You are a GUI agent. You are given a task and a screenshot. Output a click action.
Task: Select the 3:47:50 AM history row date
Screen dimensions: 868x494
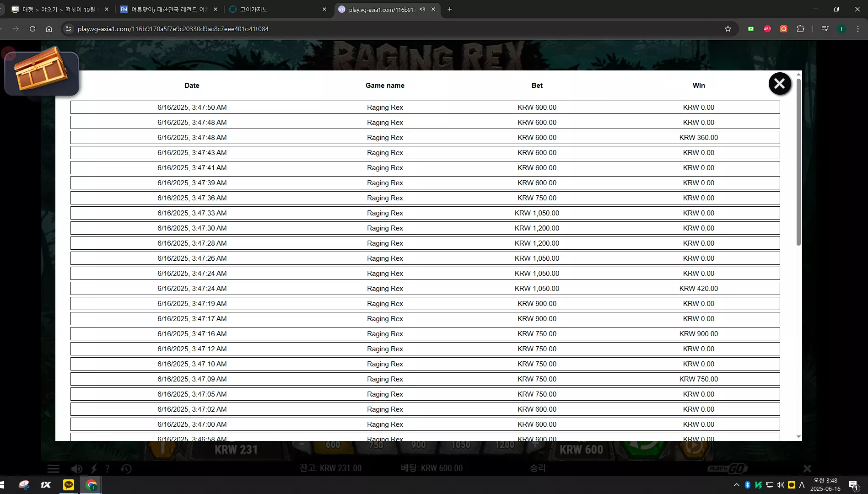click(192, 107)
